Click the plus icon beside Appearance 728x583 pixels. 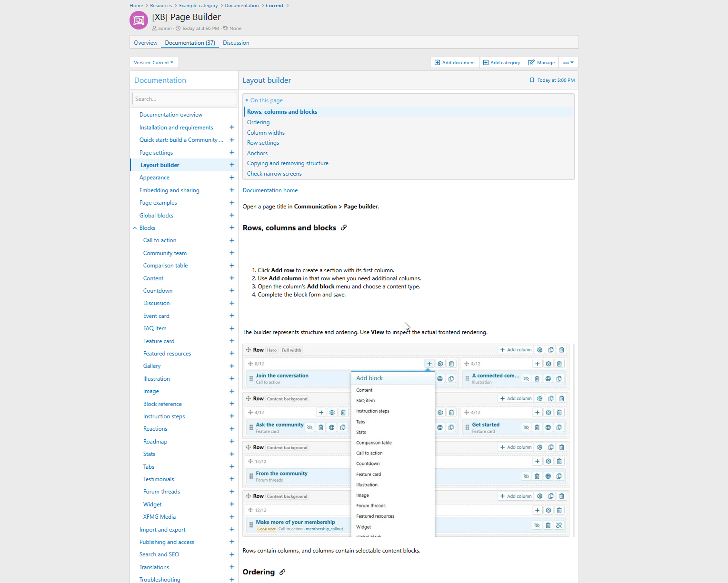[232, 178]
